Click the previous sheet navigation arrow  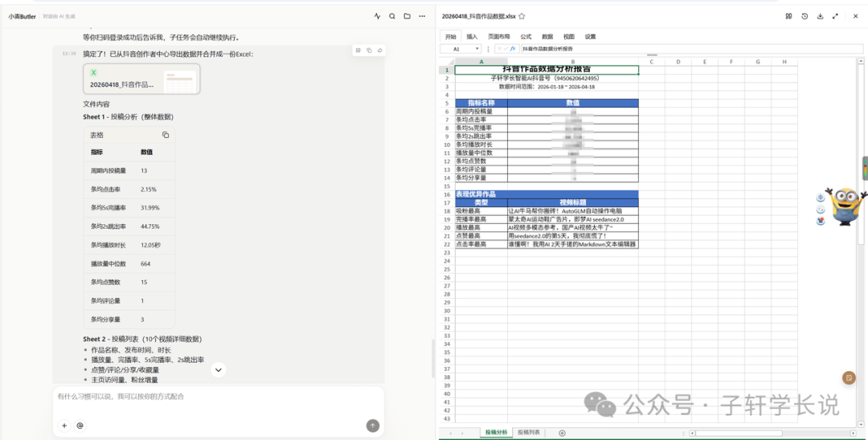click(451, 433)
